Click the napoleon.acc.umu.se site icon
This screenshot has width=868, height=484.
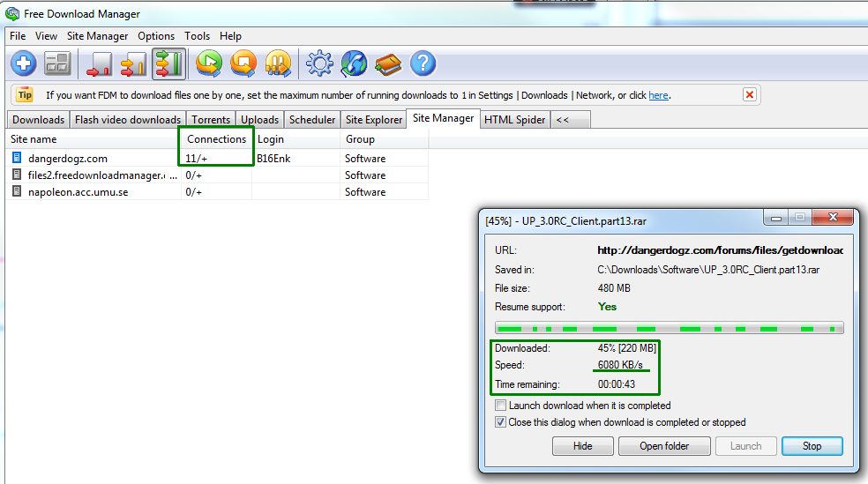click(17, 191)
